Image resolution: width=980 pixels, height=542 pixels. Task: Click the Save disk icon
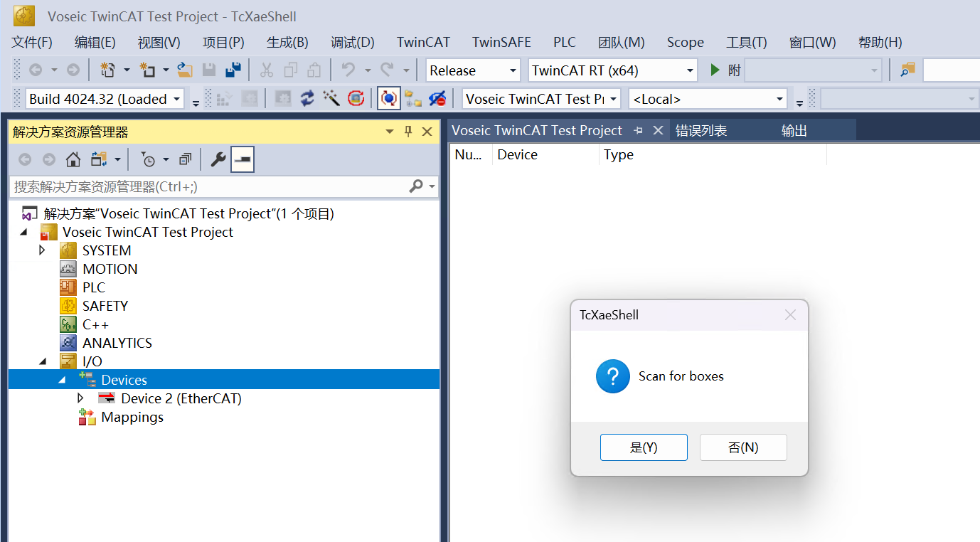point(209,70)
